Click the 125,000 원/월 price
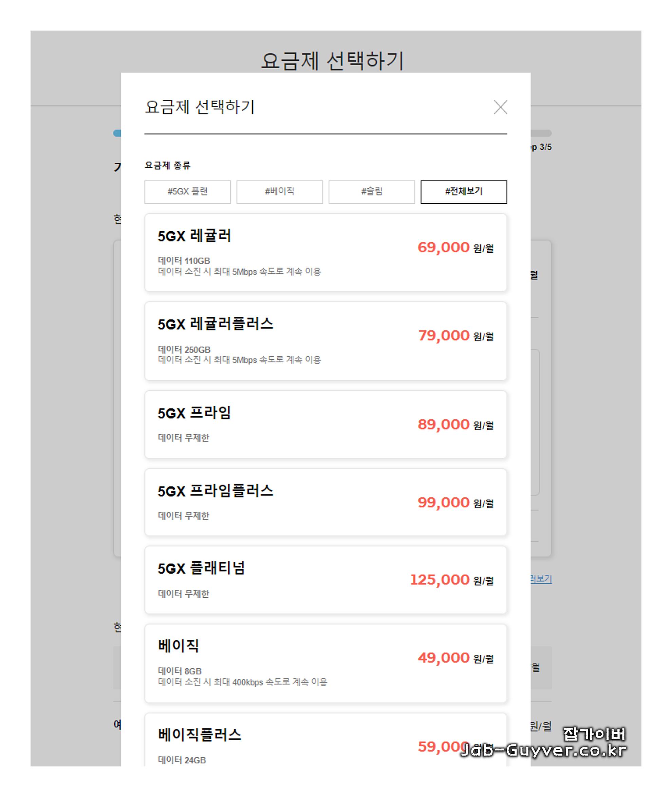 [452, 580]
